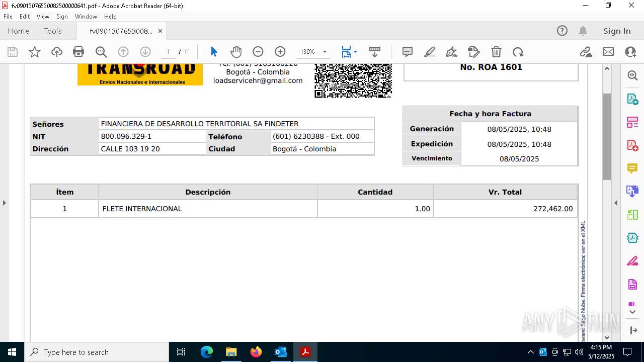644x362 pixels.
Task: Click the vertical scrollbar thumb
Action: (607, 136)
